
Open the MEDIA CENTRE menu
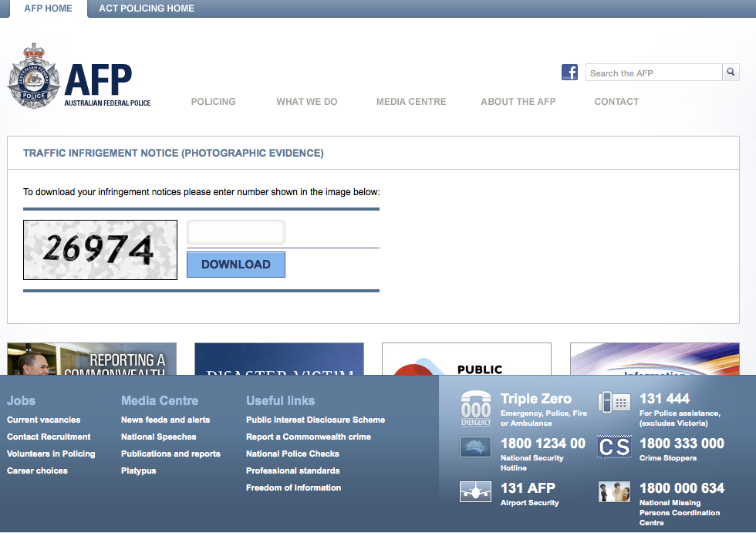point(411,102)
